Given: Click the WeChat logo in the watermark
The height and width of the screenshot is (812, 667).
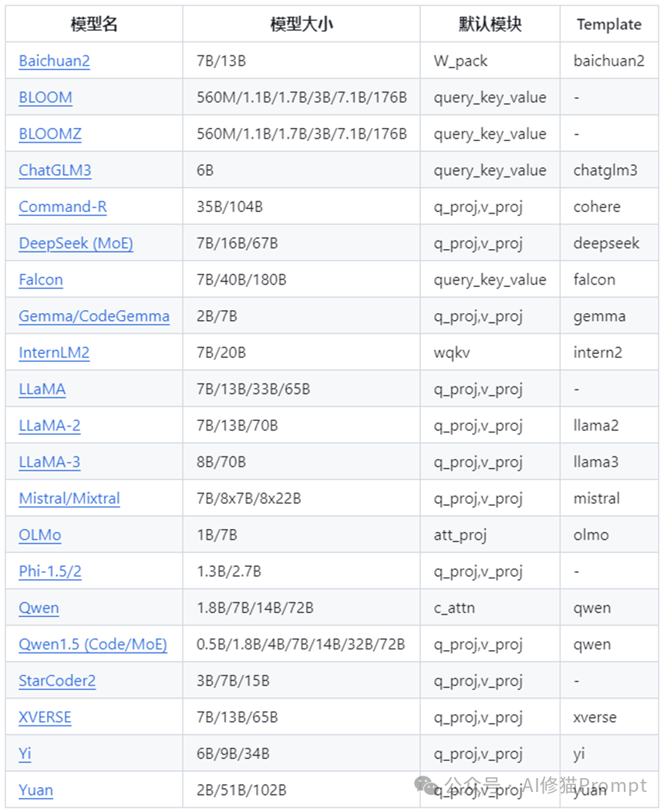Looking at the screenshot, I should tap(428, 785).
